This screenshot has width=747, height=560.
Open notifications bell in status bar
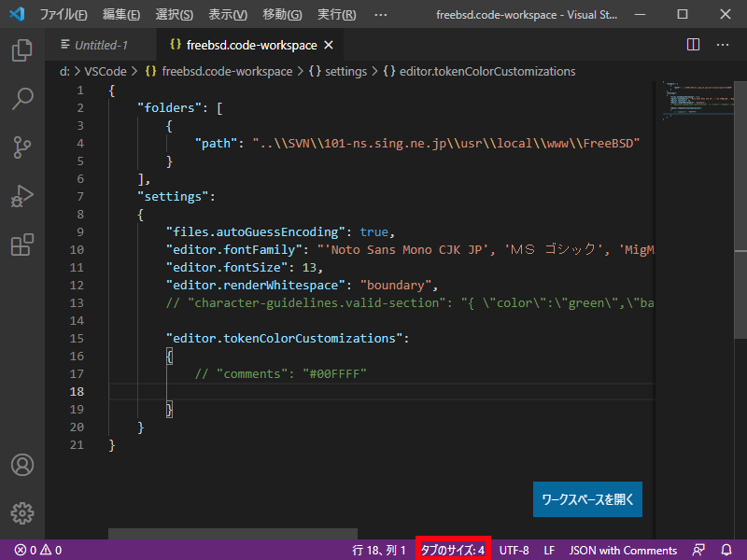[x=726, y=550]
